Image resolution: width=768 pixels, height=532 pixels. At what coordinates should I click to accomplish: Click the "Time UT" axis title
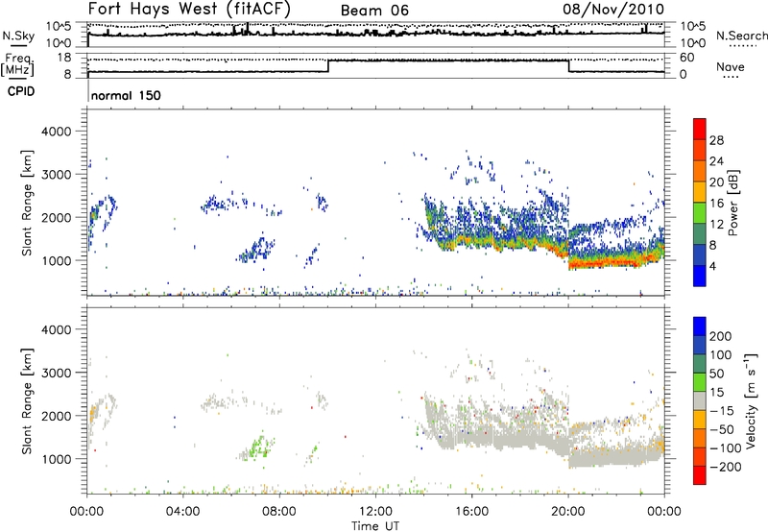[375, 526]
